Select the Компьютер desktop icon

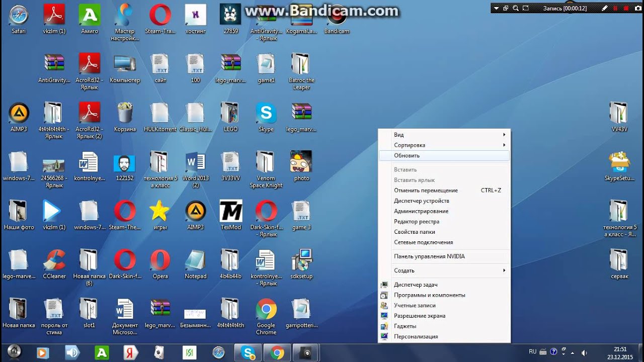(125, 68)
